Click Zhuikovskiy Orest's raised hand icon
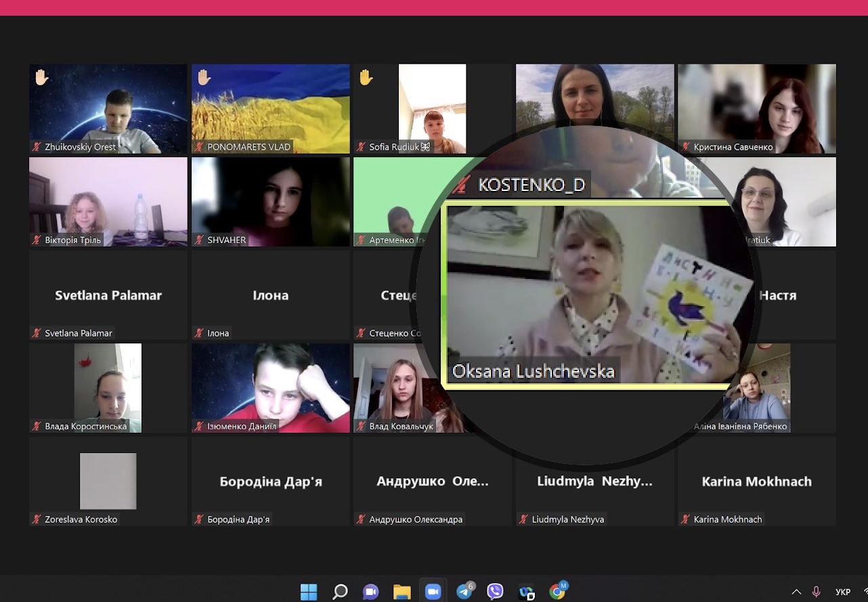Viewport: 868px width, 602px height. click(x=41, y=78)
